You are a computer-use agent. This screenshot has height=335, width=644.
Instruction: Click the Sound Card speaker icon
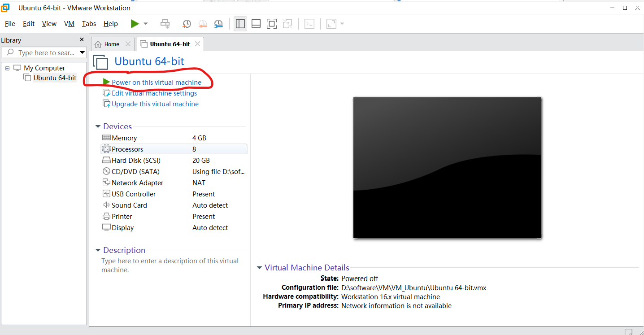(x=106, y=205)
